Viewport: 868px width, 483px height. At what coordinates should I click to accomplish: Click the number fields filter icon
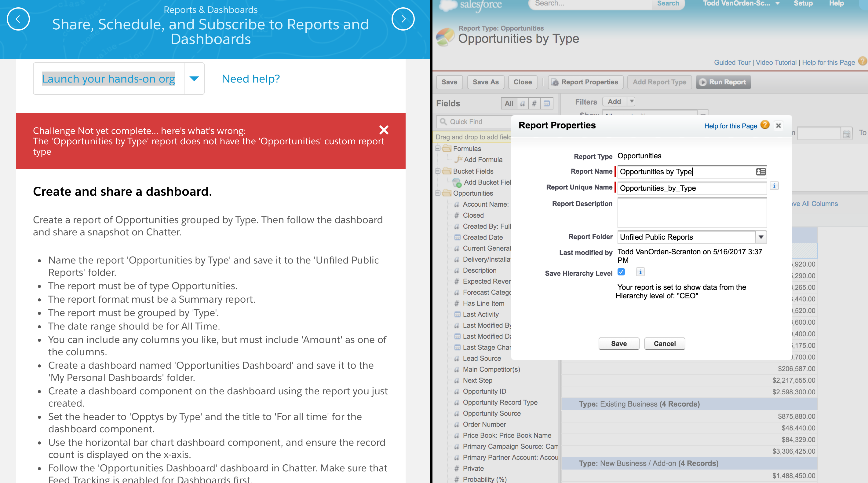click(534, 104)
